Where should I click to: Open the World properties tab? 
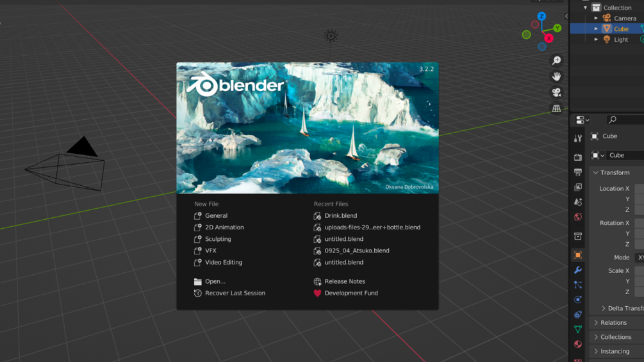pyautogui.click(x=578, y=217)
